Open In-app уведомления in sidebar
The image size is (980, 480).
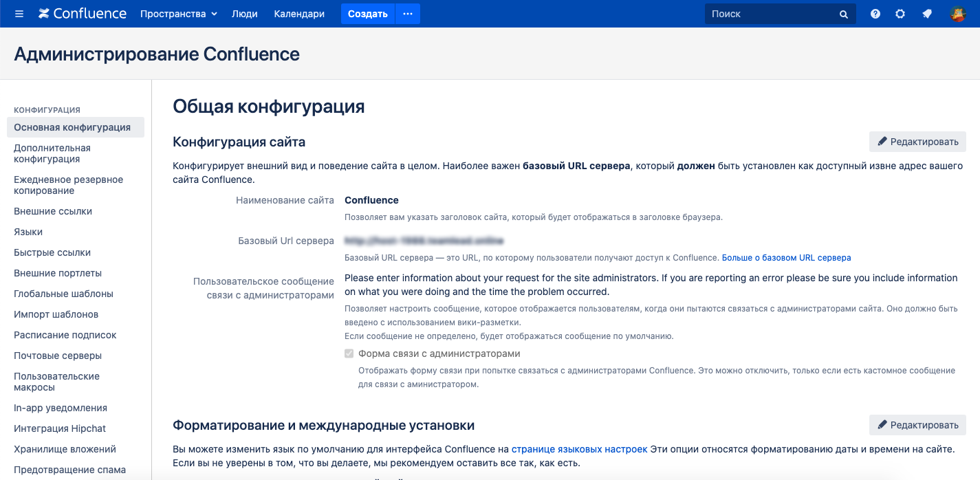tap(61, 408)
